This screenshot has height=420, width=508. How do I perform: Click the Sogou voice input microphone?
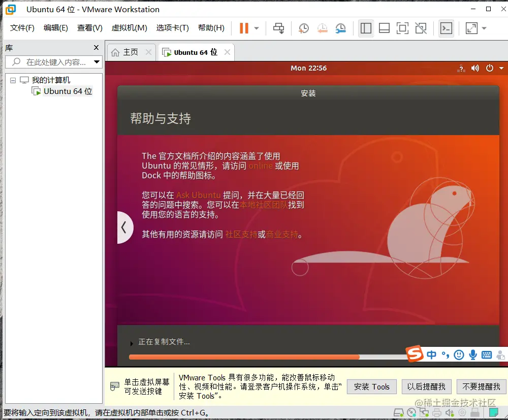(473, 355)
